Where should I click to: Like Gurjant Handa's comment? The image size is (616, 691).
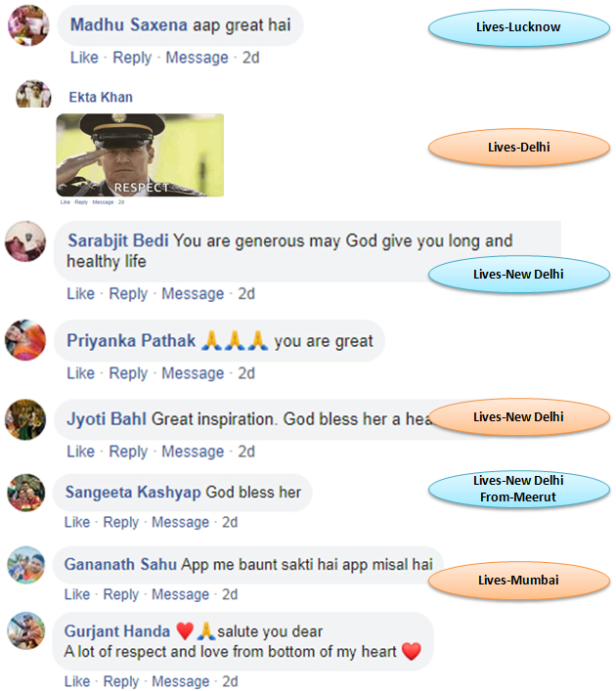pyautogui.click(x=77, y=681)
